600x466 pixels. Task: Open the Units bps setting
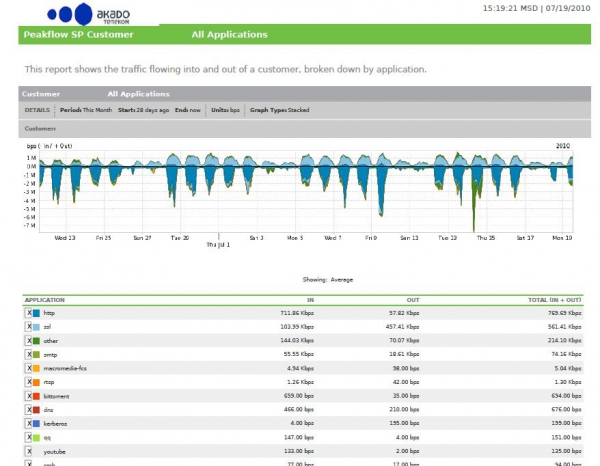[x=225, y=110]
